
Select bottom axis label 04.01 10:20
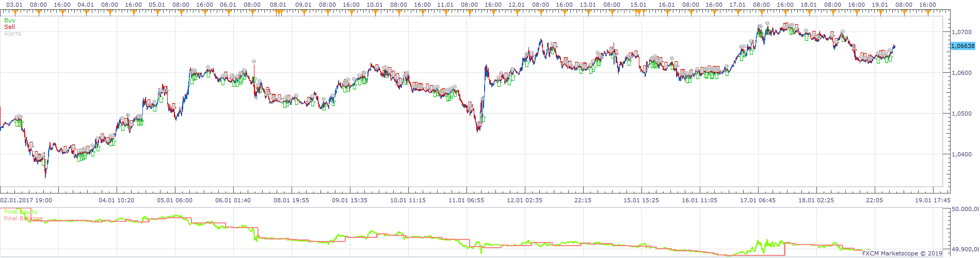[x=116, y=200]
